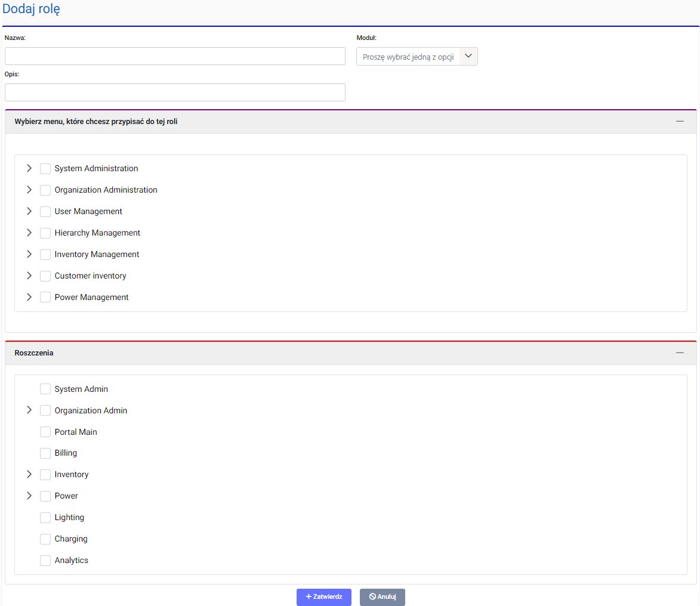This screenshot has height=606, width=700.
Task: Expand the Organization Admin claims node
Action: (x=29, y=410)
